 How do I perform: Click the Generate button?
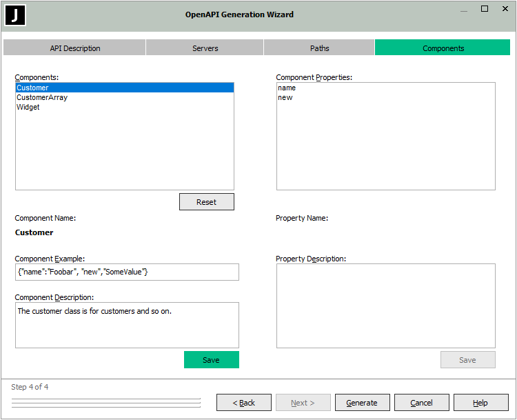362,403
